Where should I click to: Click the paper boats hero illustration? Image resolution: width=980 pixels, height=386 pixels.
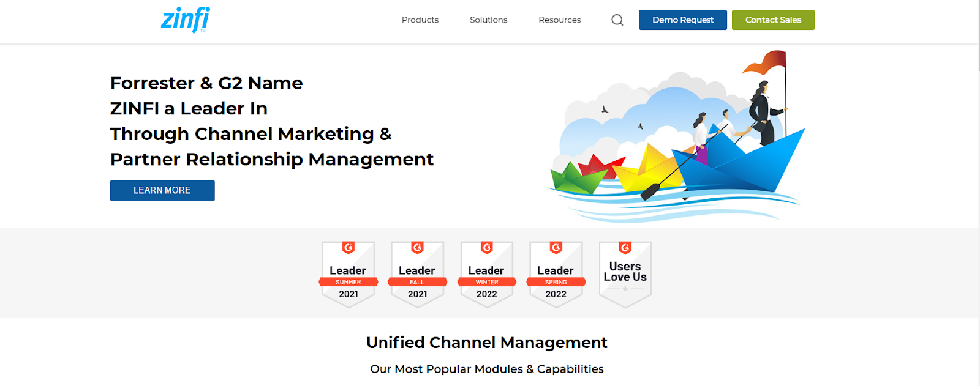click(x=676, y=137)
